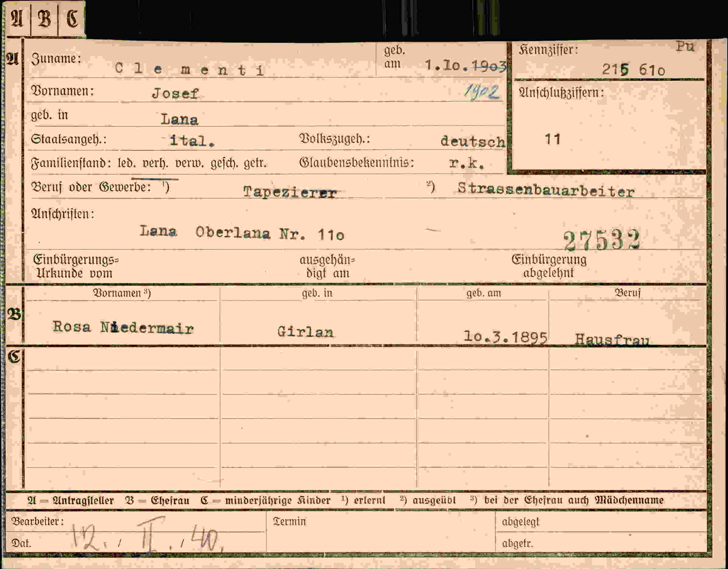Select the first name 'Josef'
This screenshot has width=728, height=569.
(x=175, y=94)
